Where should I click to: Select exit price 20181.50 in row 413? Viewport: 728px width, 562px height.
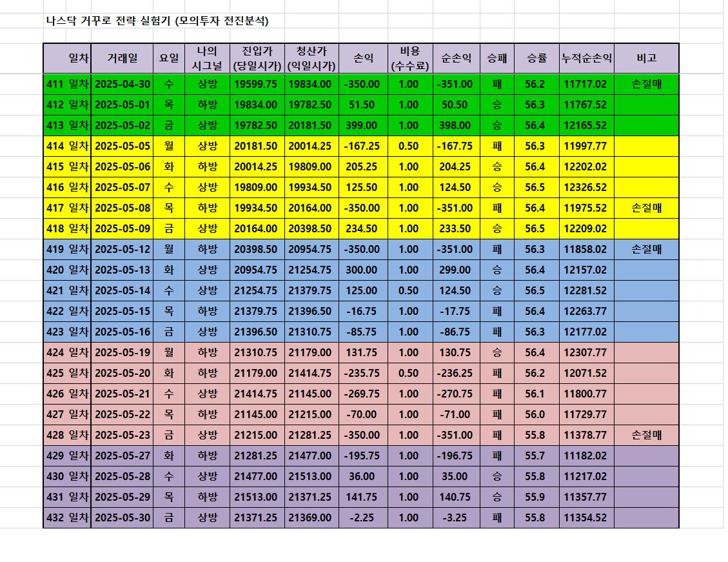pyautogui.click(x=311, y=125)
